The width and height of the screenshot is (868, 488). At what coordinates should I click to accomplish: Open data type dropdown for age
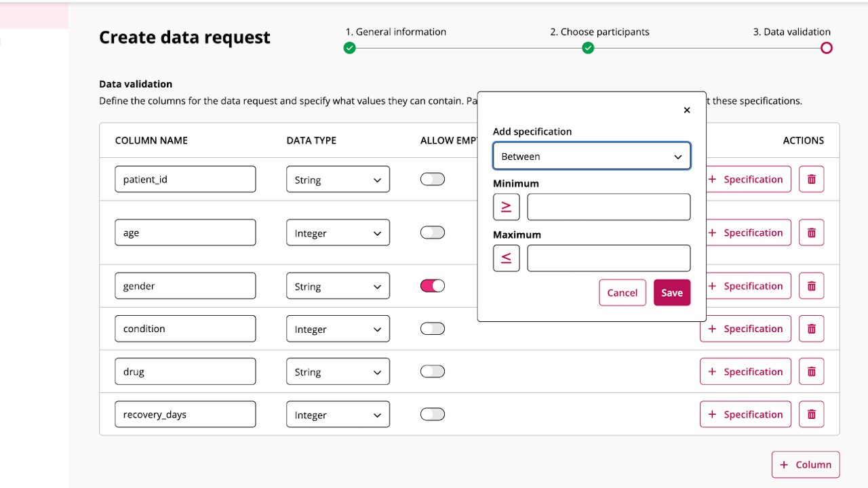tap(338, 232)
